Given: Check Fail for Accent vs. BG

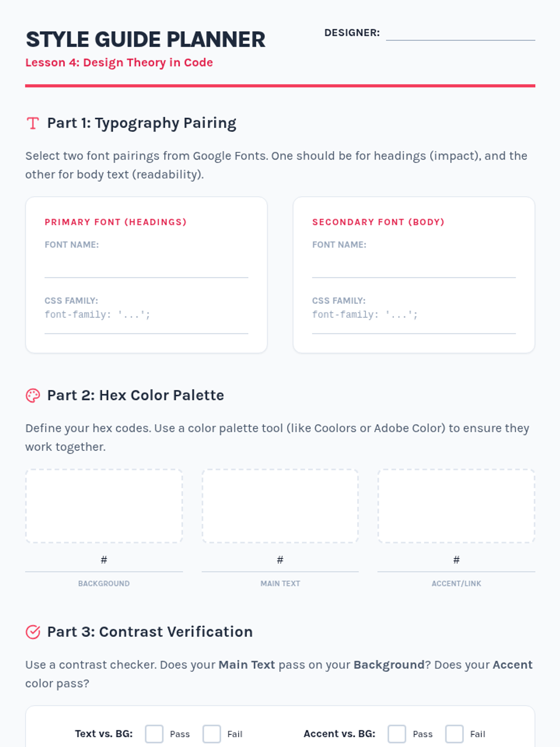Looking at the screenshot, I should pyautogui.click(x=454, y=733).
